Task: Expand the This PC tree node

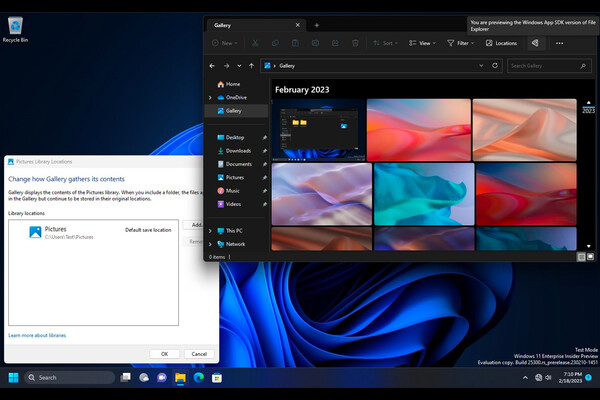Action: pyautogui.click(x=210, y=230)
